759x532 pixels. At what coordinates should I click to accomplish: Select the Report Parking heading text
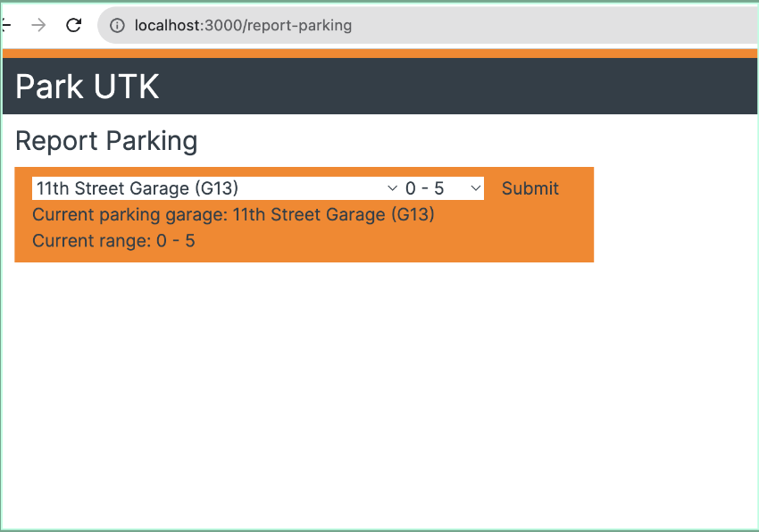pyautogui.click(x=106, y=141)
